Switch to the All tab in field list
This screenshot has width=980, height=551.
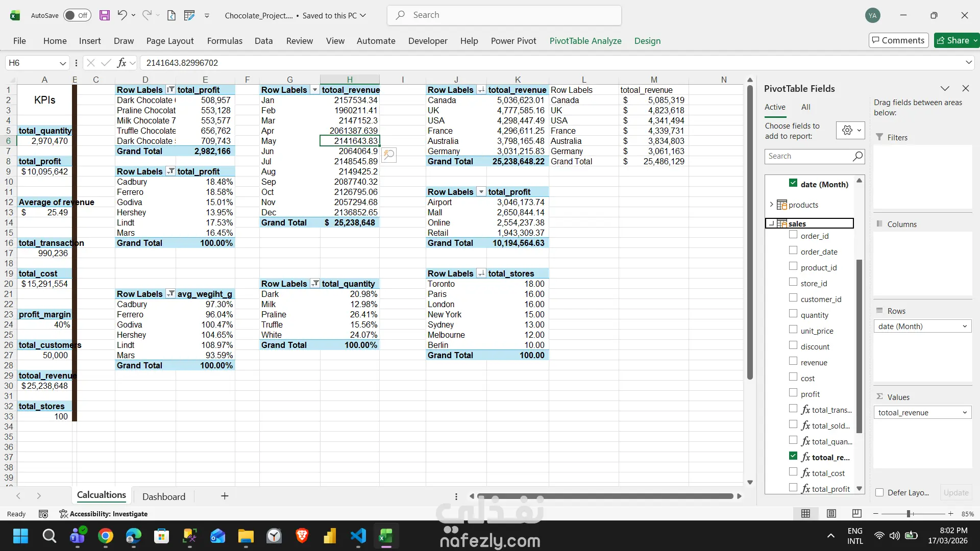tap(805, 107)
